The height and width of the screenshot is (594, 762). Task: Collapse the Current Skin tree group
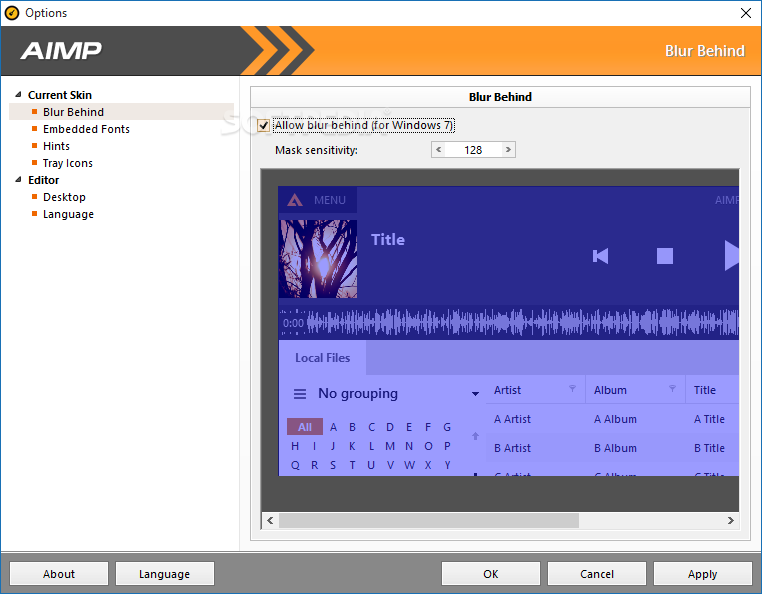point(18,95)
